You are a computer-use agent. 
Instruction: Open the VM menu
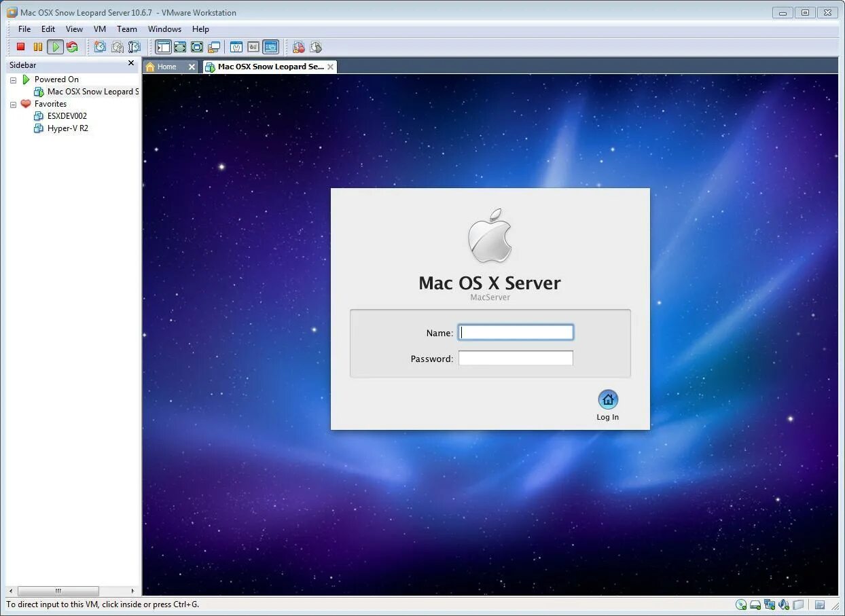[100, 29]
